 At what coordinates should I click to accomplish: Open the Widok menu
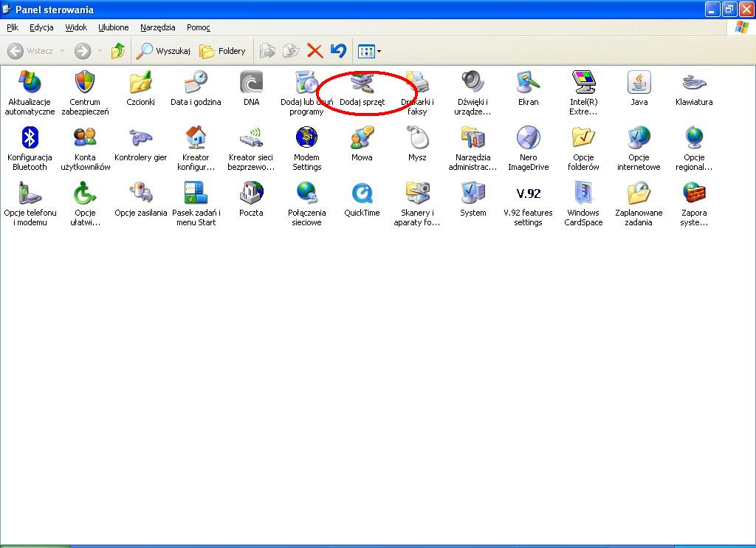76,27
